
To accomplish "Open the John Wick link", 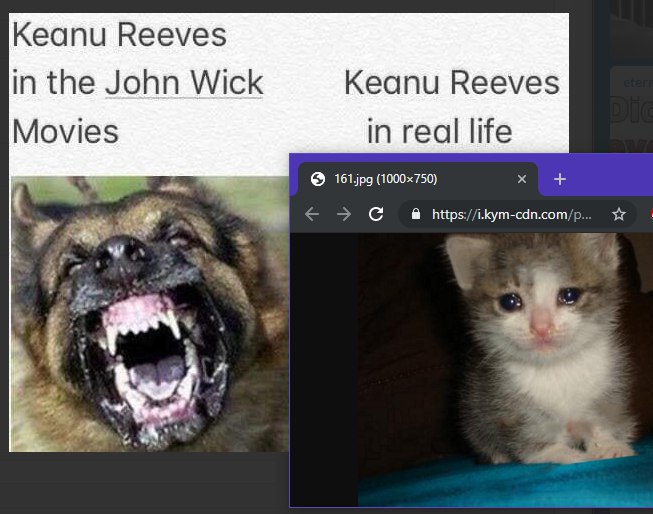I will pos(184,82).
